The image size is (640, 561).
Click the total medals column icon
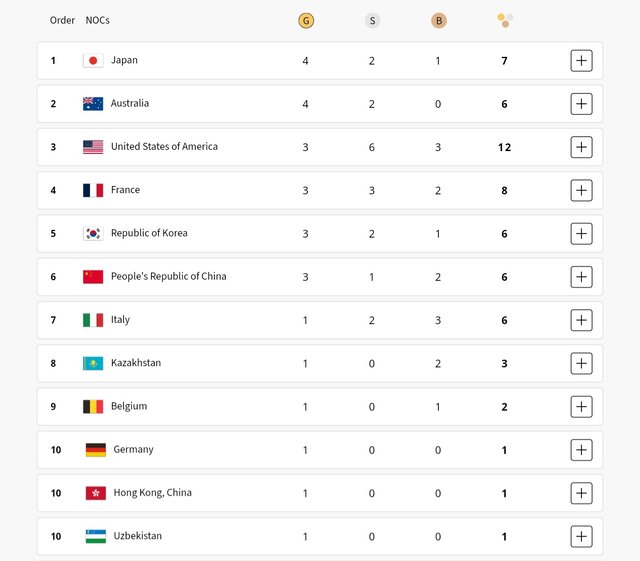coord(505,20)
